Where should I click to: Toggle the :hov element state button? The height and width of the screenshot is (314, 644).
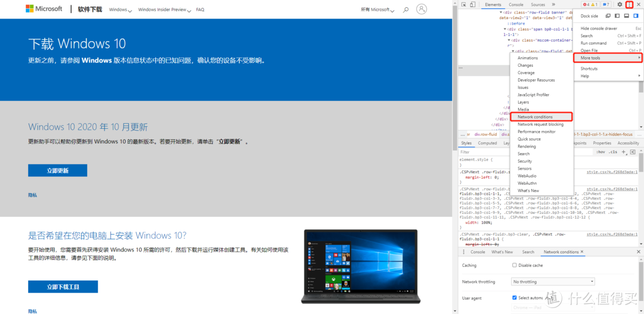(600, 152)
